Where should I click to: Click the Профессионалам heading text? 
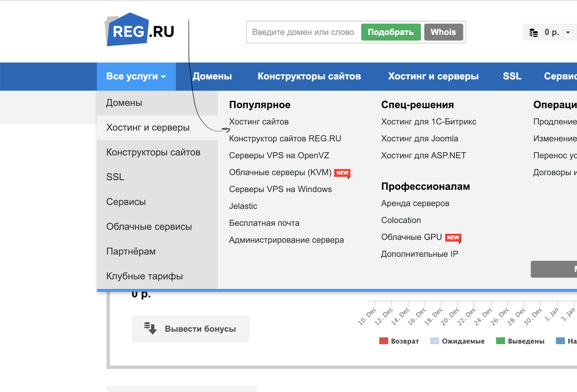pyautogui.click(x=426, y=186)
